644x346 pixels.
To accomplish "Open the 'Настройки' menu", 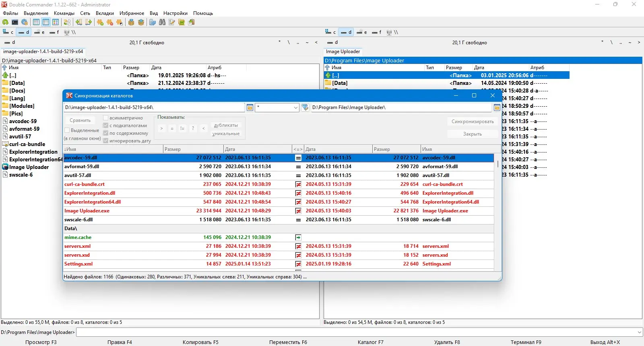I will pos(175,13).
